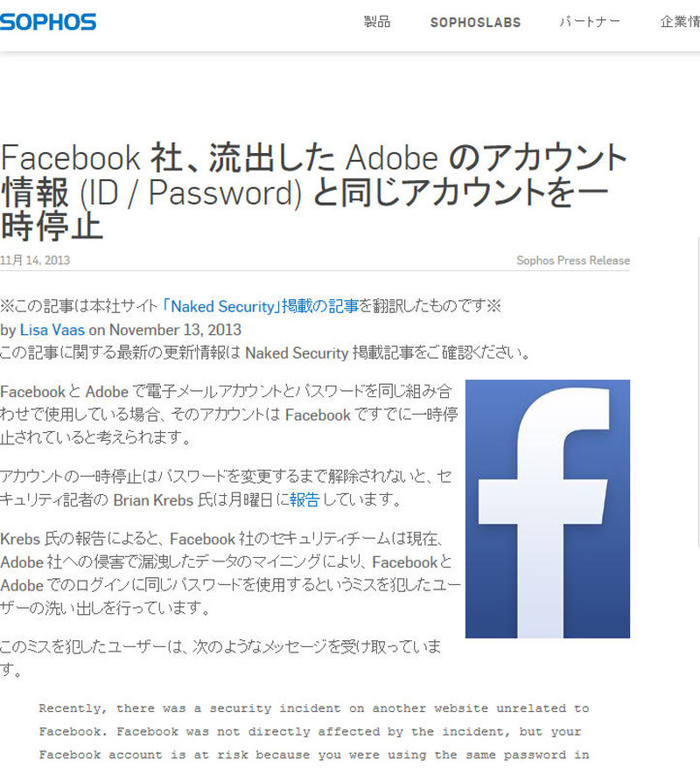700x774 pixels.
Task: Click the quoted line starting 'Recently, there was'
Action: 313,708
